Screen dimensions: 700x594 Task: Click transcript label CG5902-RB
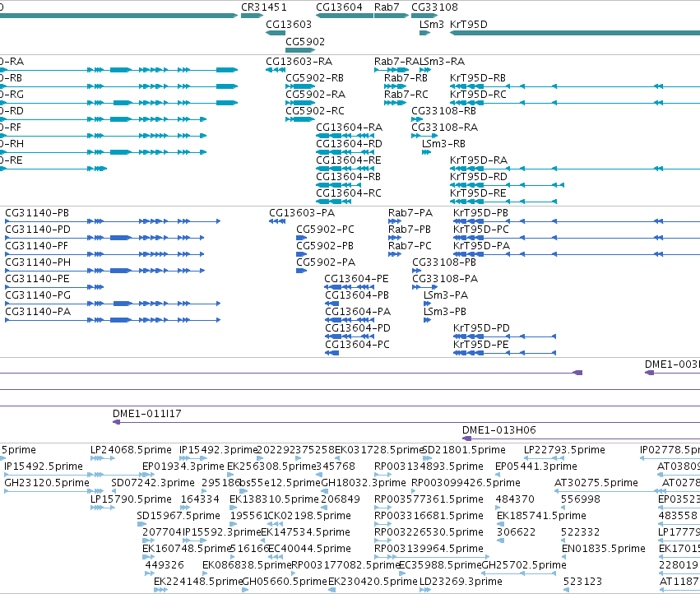(314, 78)
